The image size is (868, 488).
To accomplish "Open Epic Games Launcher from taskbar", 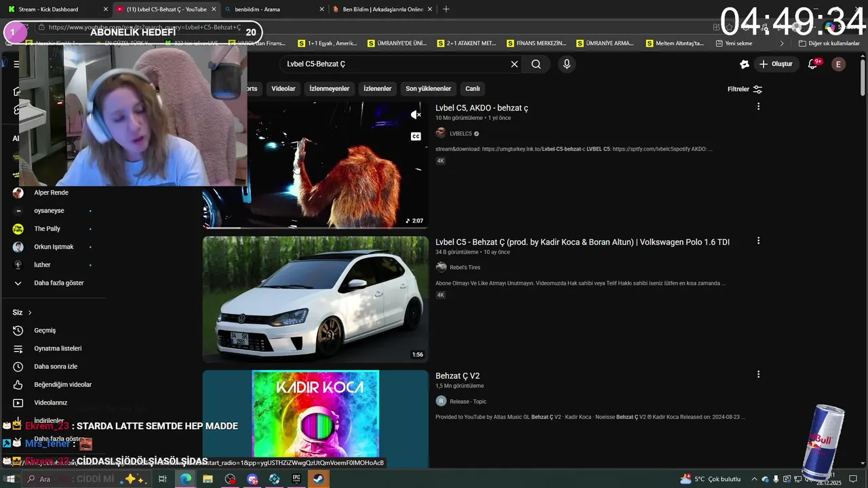I will 296,479.
